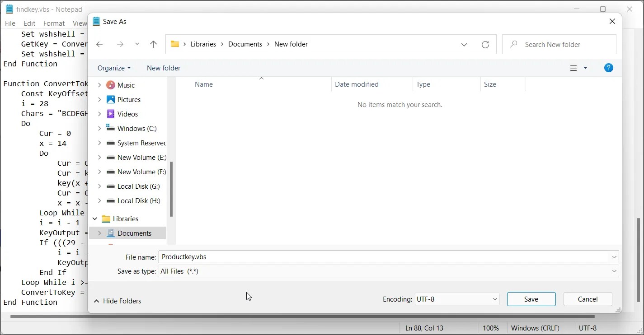
Task: Click the Save button
Action: click(531, 299)
